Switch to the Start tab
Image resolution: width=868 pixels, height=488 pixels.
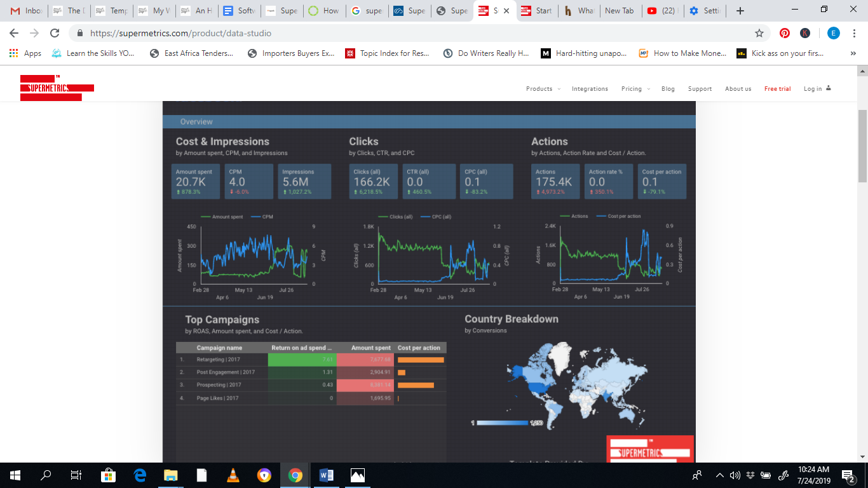coord(536,11)
